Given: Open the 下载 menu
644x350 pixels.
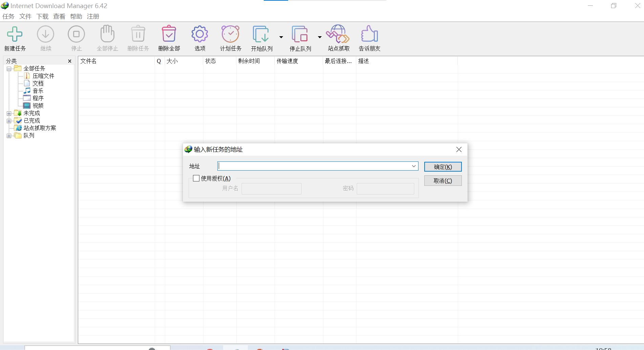Looking at the screenshot, I should pyautogui.click(x=42, y=16).
